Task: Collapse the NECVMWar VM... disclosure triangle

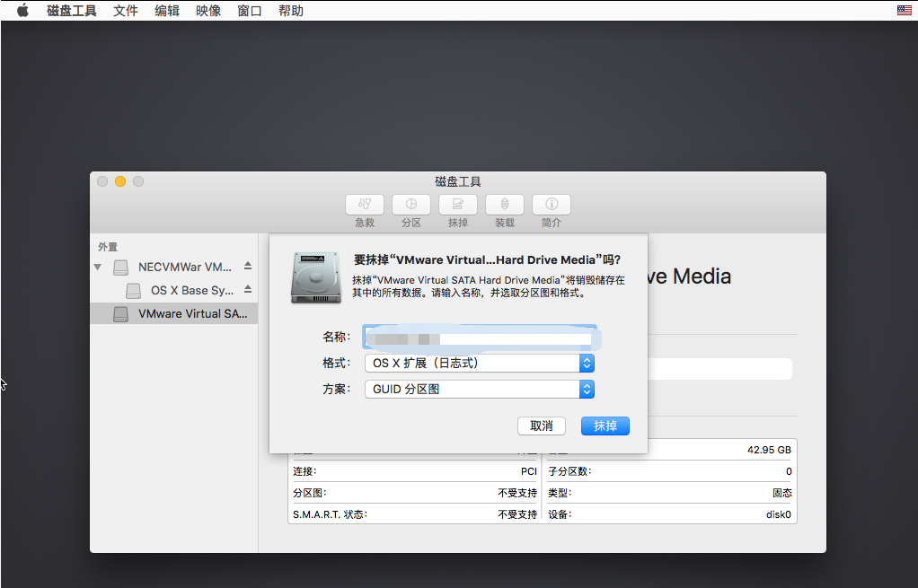Action: pyautogui.click(x=98, y=267)
